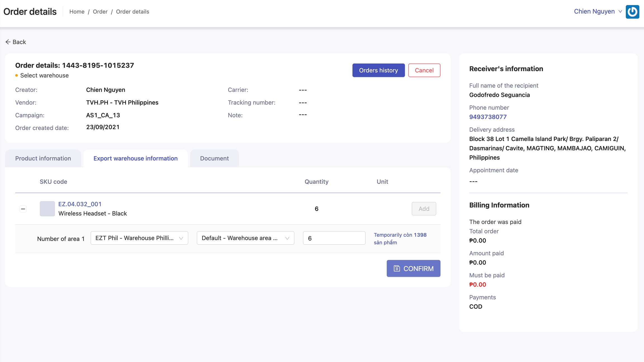Click the CONFIRM button
Viewport: 644px width, 362px height.
pos(413,269)
